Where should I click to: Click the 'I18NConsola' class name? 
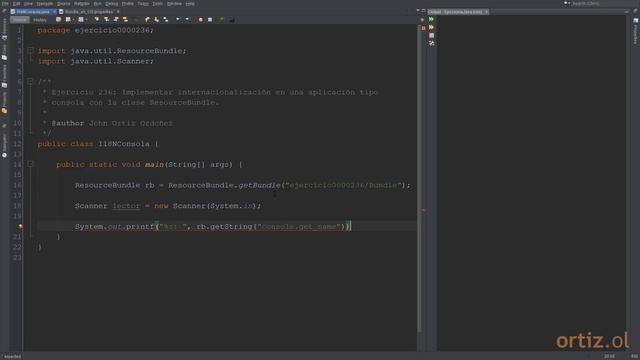(x=124, y=144)
